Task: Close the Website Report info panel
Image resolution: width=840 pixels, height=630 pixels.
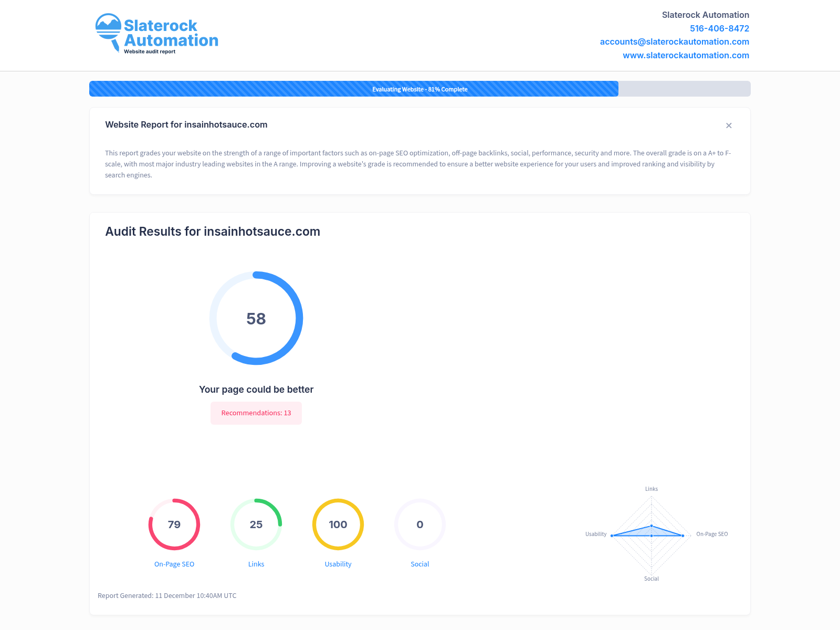Action: pos(729,125)
